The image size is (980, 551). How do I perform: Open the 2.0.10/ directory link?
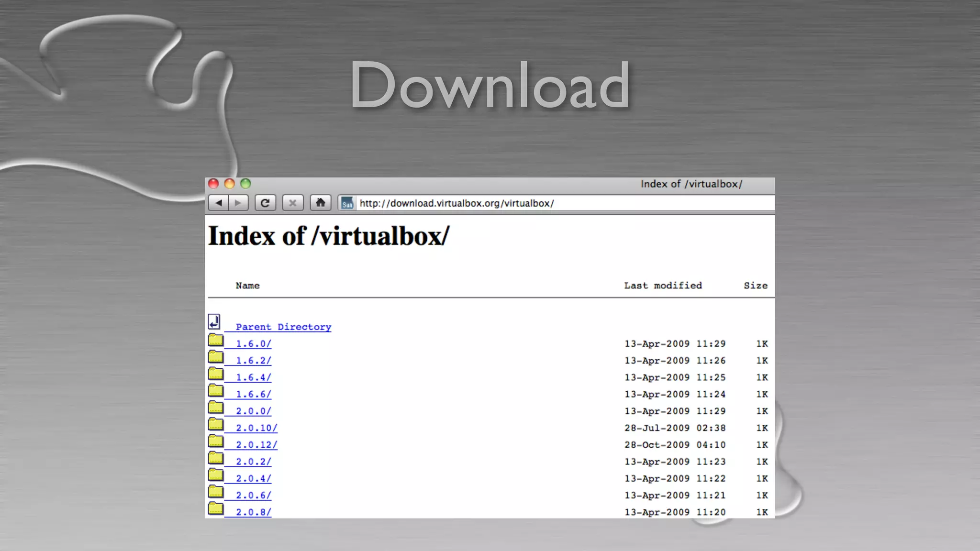point(256,428)
